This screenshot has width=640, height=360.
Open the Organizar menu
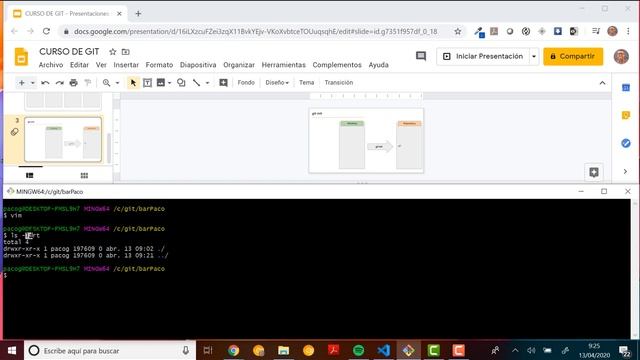coord(239,65)
